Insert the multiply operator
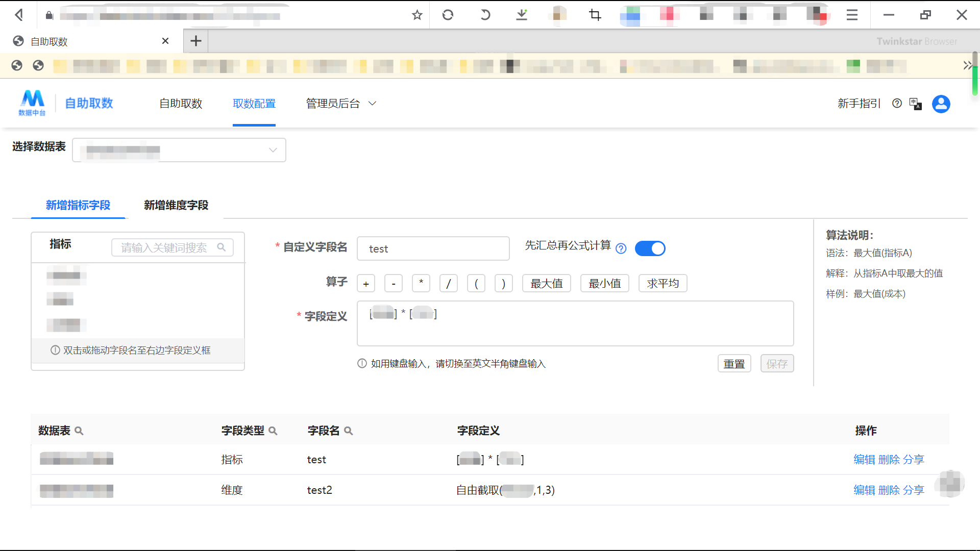 (x=421, y=283)
